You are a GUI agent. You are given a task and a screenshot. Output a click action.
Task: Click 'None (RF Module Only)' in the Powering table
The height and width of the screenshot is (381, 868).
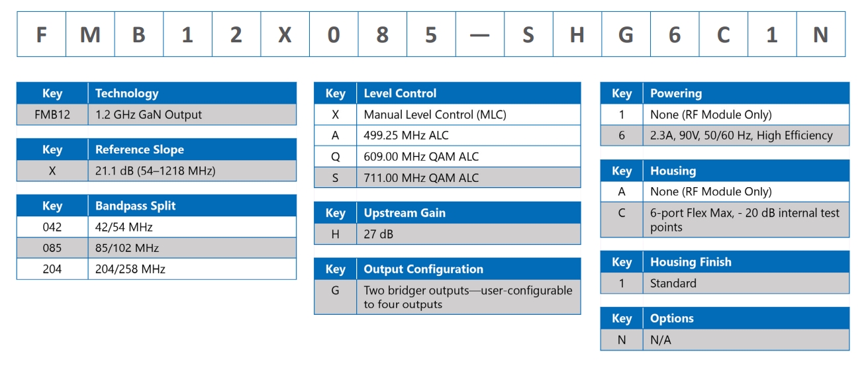(x=746, y=114)
